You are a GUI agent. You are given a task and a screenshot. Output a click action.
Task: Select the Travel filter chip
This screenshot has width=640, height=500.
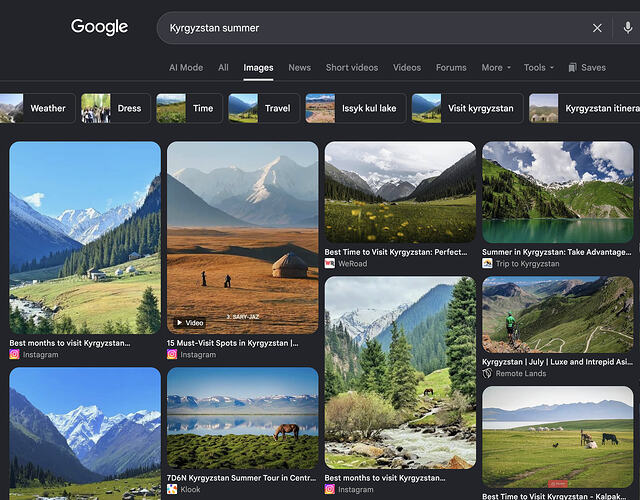tap(264, 108)
